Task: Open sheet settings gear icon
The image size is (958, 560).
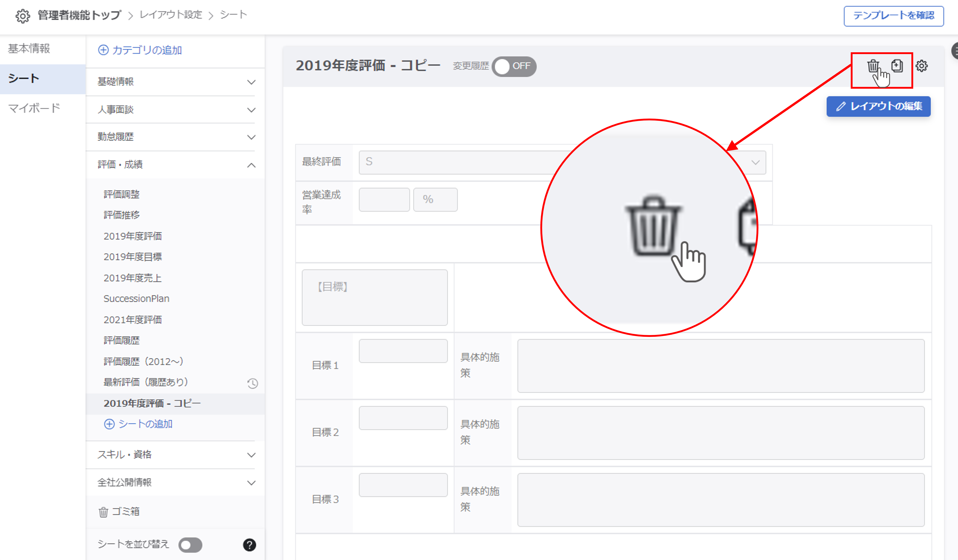Action: 922,66
